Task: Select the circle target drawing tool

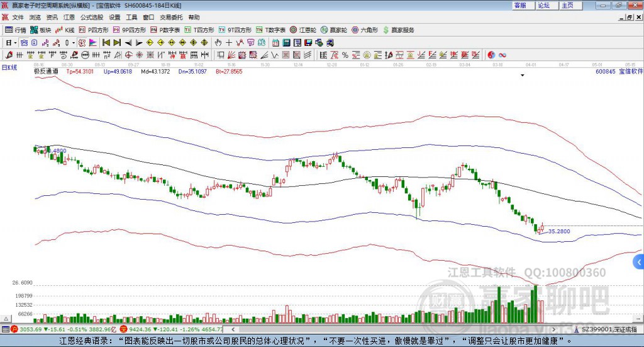Action: click(x=128, y=55)
